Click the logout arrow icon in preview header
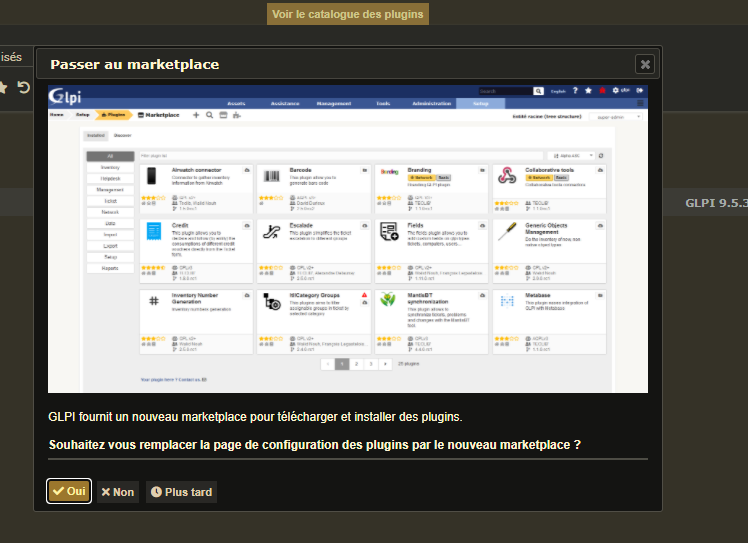 point(639,90)
